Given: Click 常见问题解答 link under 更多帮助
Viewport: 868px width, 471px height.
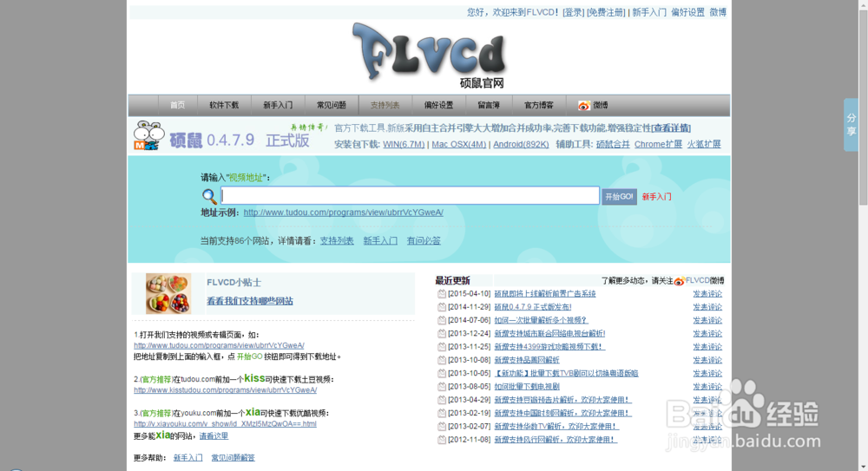Looking at the screenshot, I should 233,458.
